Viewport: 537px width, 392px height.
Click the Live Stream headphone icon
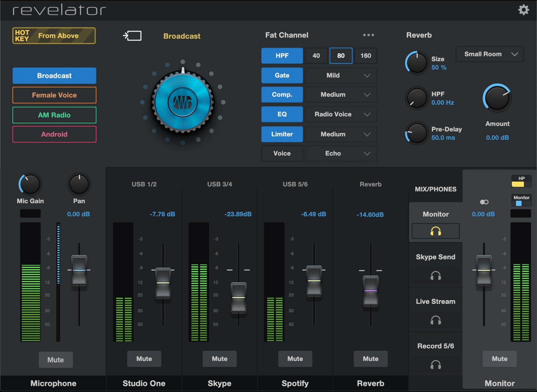435,320
